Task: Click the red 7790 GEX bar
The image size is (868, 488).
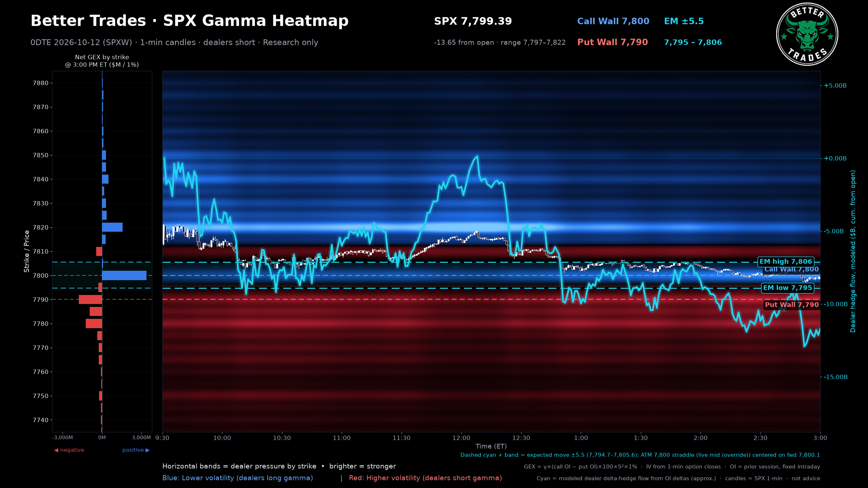Action: click(90, 300)
